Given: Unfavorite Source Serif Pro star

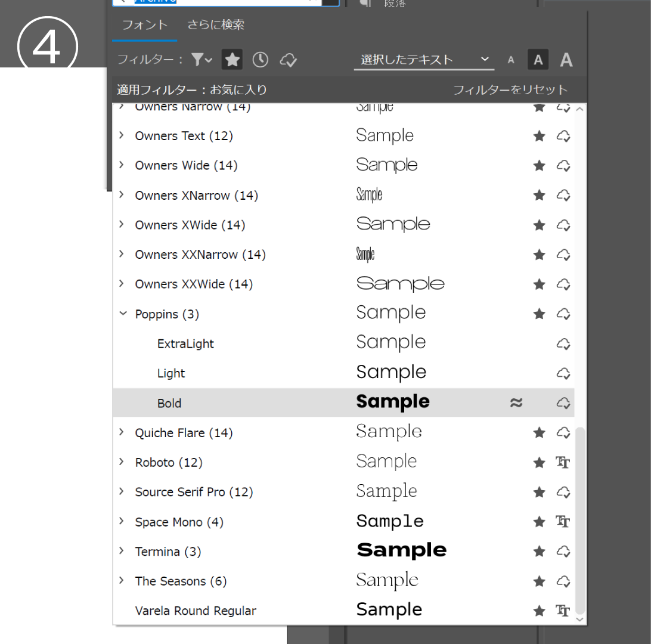Looking at the screenshot, I should pos(540,493).
